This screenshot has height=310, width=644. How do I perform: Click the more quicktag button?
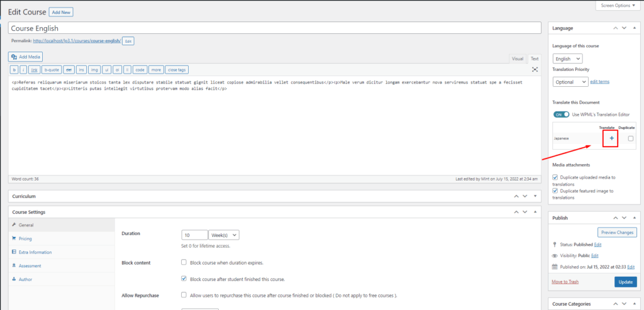156,70
